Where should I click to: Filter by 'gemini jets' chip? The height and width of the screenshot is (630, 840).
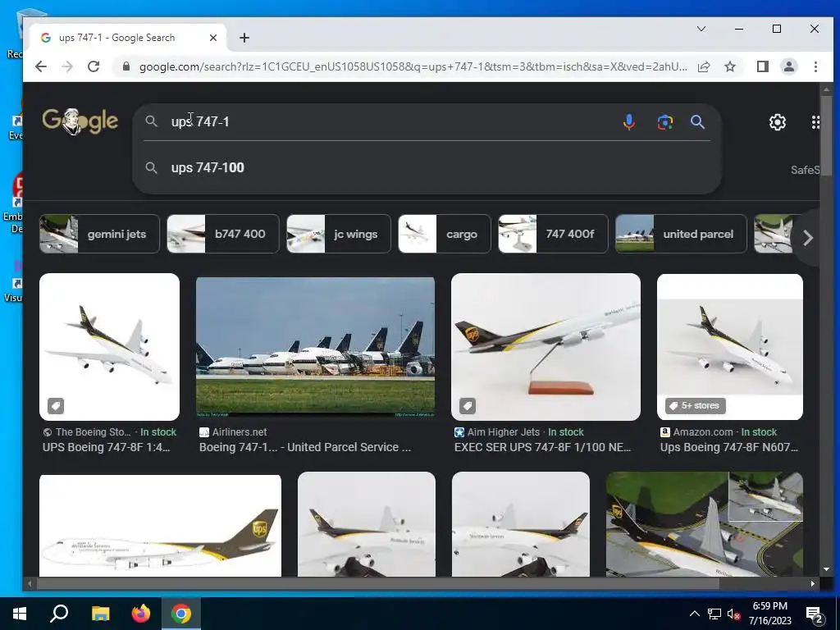(x=99, y=234)
